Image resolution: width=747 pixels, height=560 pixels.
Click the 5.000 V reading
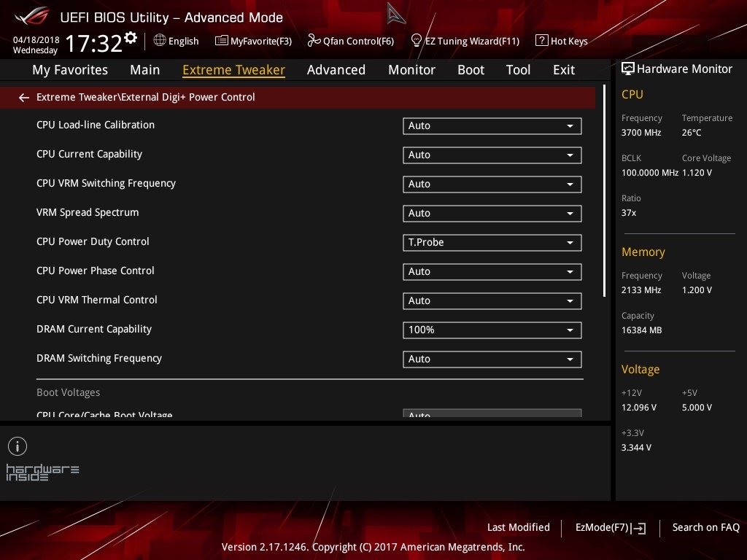point(697,407)
